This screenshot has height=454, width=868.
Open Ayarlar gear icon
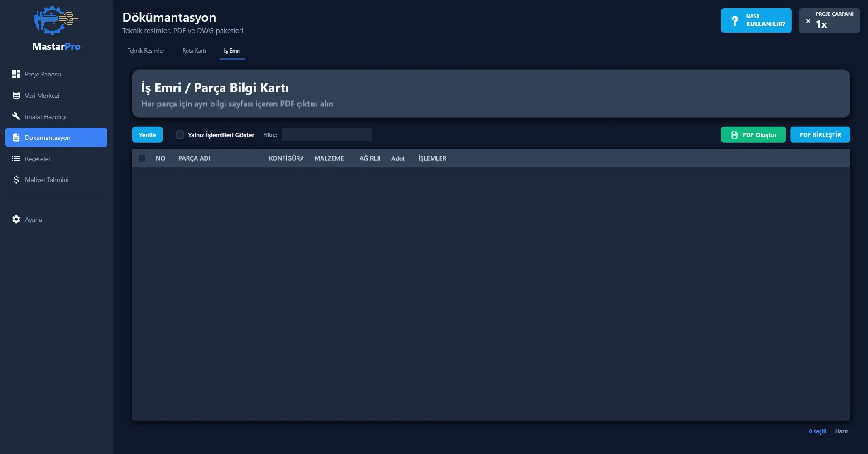[16, 220]
